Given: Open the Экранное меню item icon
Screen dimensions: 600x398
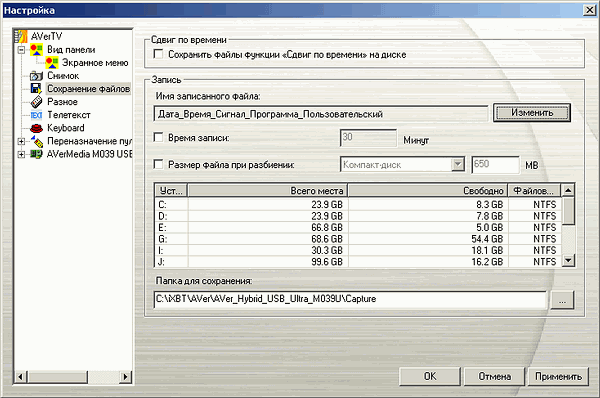Looking at the screenshot, I should 52,62.
